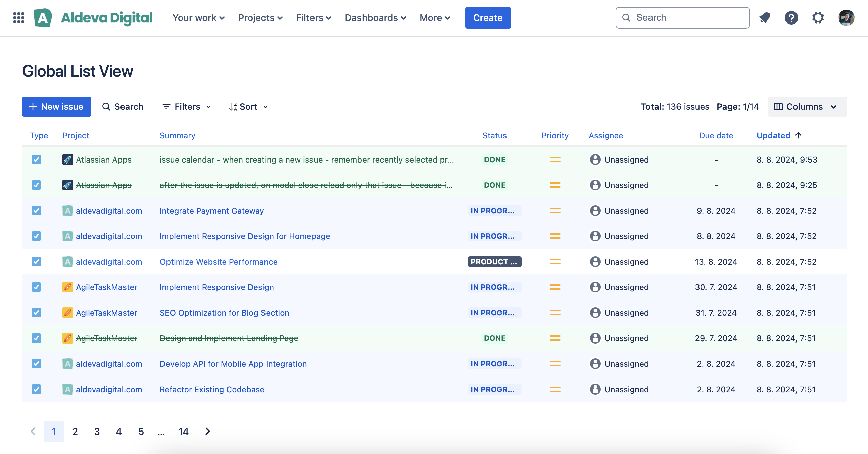
Task: Open the Projects menu
Action: (260, 18)
